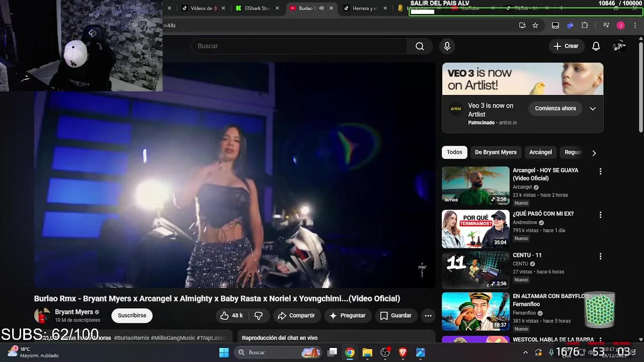The height and width of the screenshot is (362, 644).
Task: Bookmark this page with star icon
Action: (x=535, y=25)
